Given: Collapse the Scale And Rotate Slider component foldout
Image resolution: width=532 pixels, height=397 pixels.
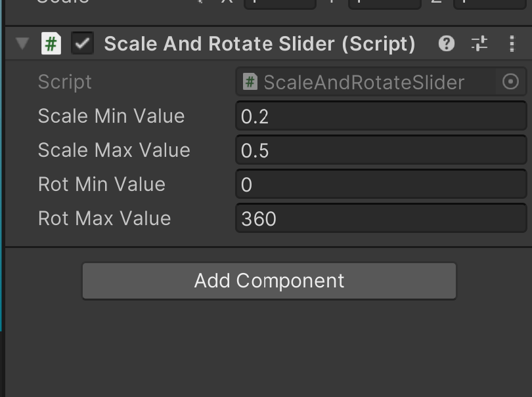Looking at the screenshot, I should point(22,43).
